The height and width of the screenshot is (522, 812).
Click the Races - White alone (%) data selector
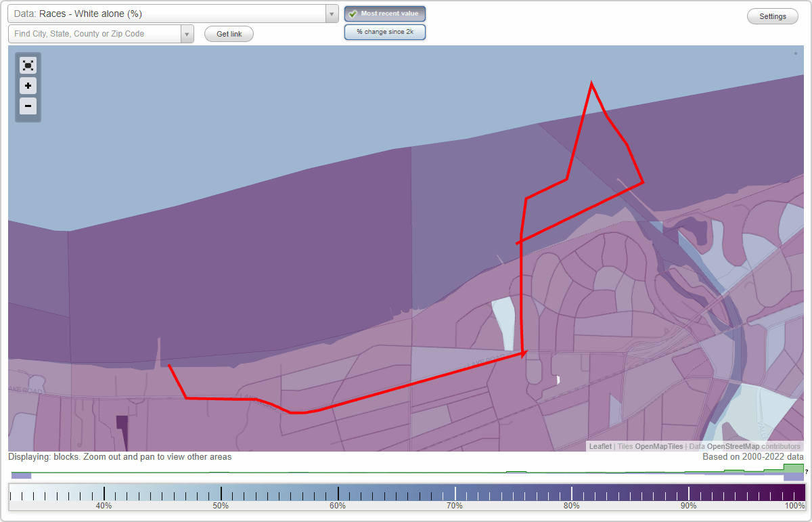coord(167,14)
